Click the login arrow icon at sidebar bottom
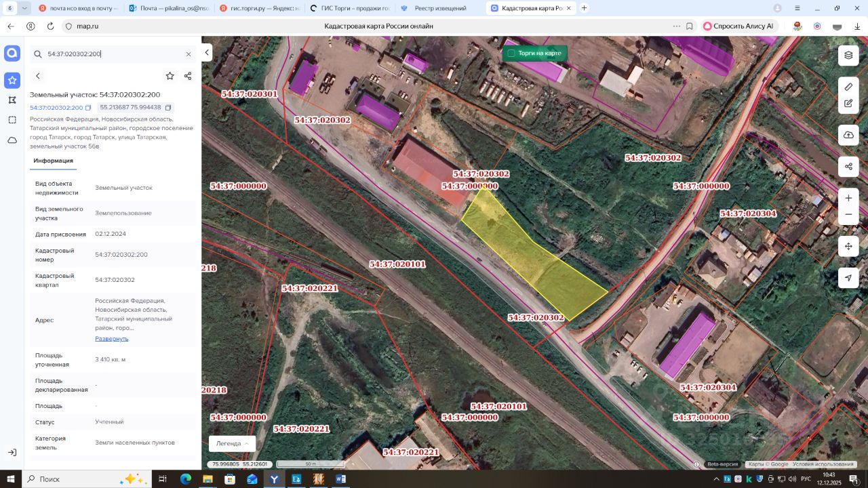Image resolution: width=868 pixels, height=488 pixels. (x=12, y=452)
